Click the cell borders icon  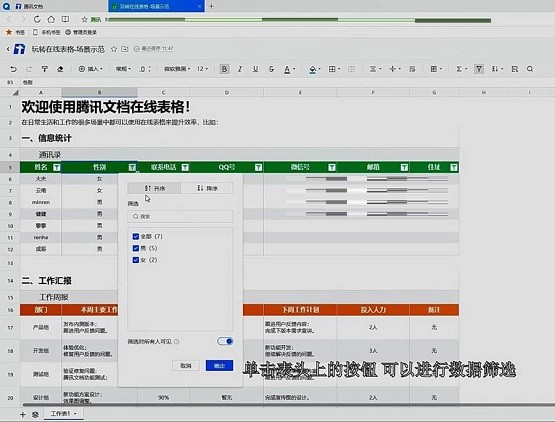click(332, 69)
